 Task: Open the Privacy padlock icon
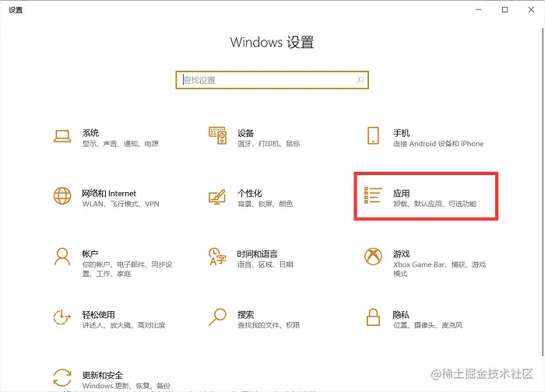point(373,317)
